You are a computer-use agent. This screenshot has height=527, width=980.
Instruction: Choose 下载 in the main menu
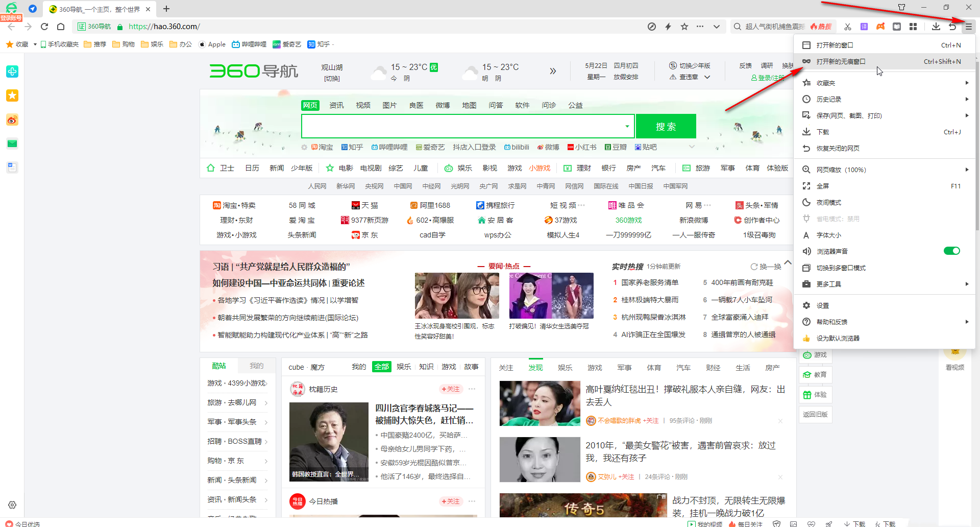(885, 132)
